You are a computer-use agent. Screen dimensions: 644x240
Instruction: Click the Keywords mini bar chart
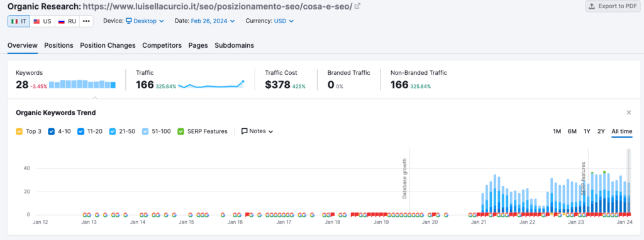pos(82,84)
